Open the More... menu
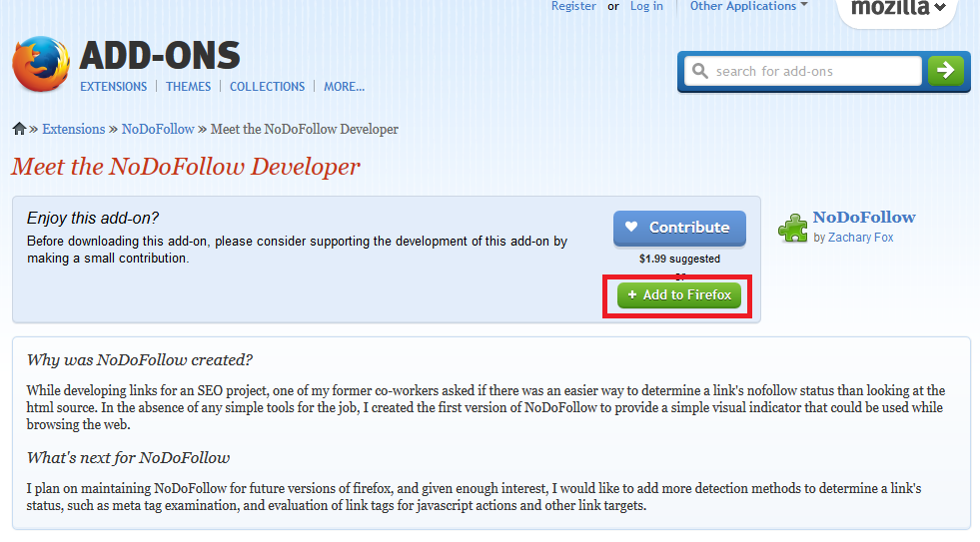This screenshot has height=542, width=980. coord(344,87)
